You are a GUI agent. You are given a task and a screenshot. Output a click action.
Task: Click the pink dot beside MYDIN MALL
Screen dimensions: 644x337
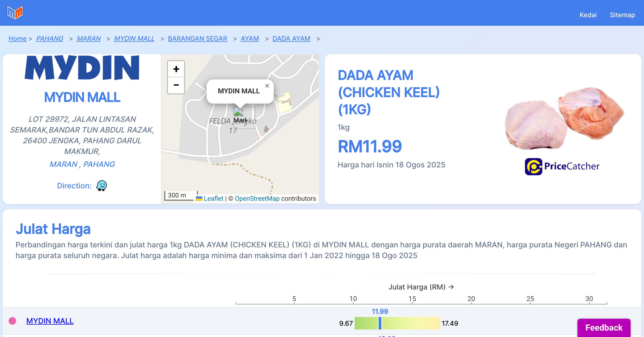[12, 321]
